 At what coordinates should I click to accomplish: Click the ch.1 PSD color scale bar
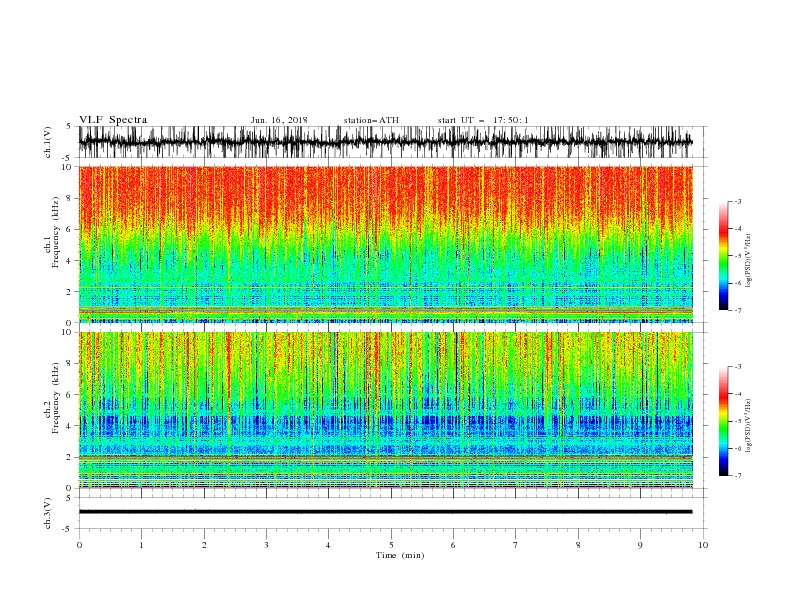(723, 256)
